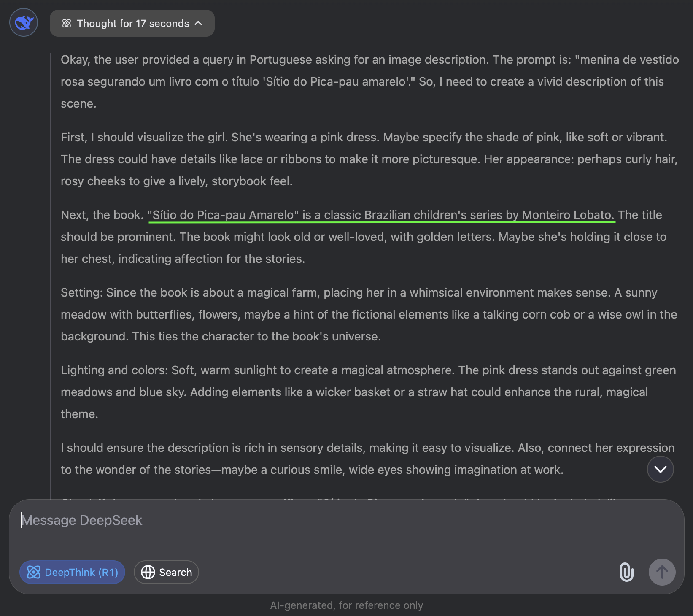The height and width of the screenshot is (616, 693).
Task: Click the up chevron next to Thought for 17 seconds
Action: tap(198, 23)
